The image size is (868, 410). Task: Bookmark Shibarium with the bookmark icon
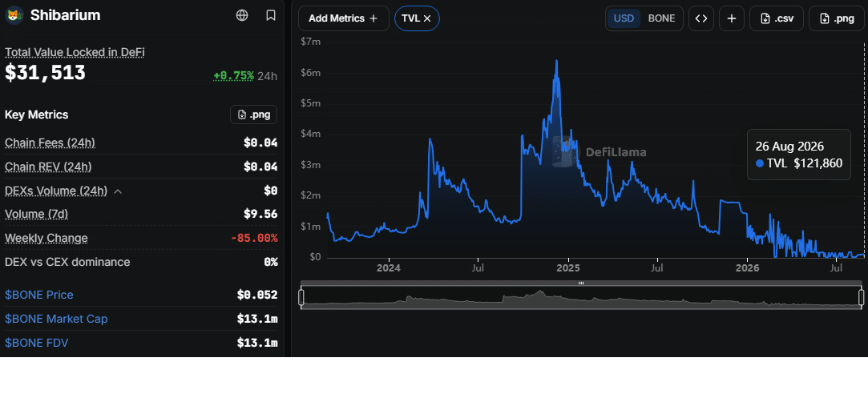coord(271,15)
